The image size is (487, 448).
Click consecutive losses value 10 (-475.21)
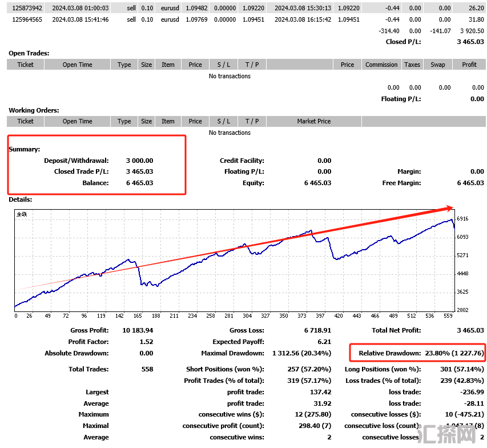click(x=465, y=415)
